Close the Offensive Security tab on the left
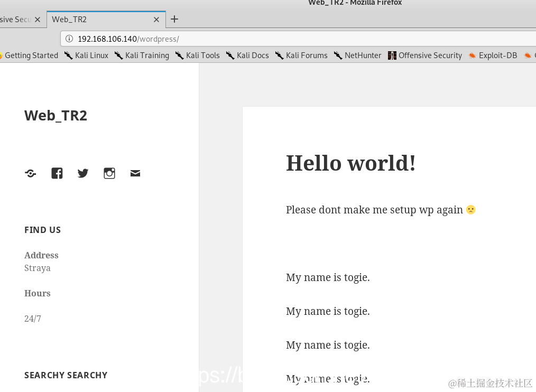 click(38, 20)
